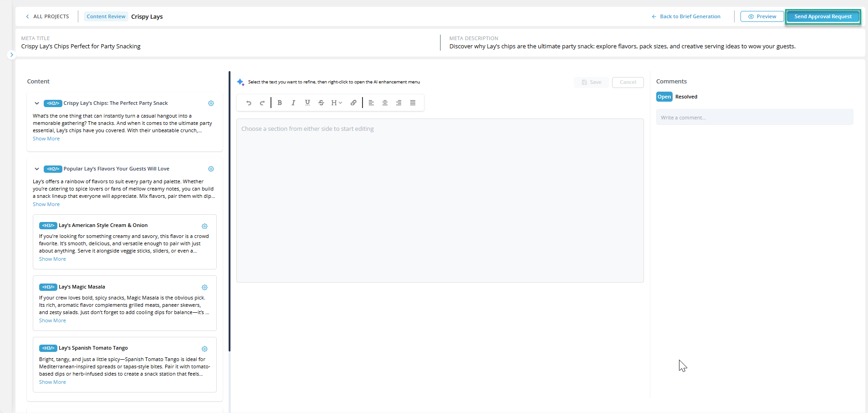Switch to Resolved comments tab
Image resolution: width=868 pixels, height=413 pixels.
point(686,97)
